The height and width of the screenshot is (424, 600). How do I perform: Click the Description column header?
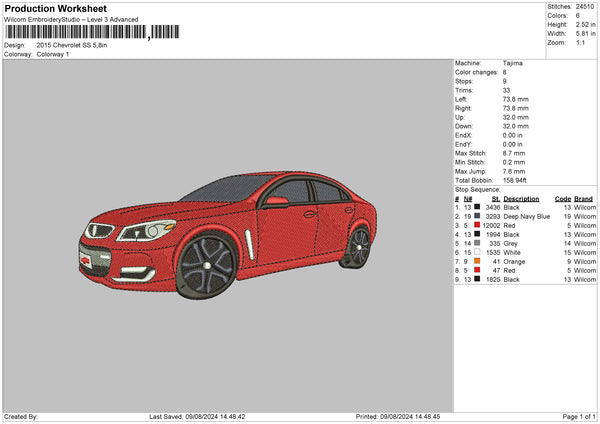click(x=521, y=198)
